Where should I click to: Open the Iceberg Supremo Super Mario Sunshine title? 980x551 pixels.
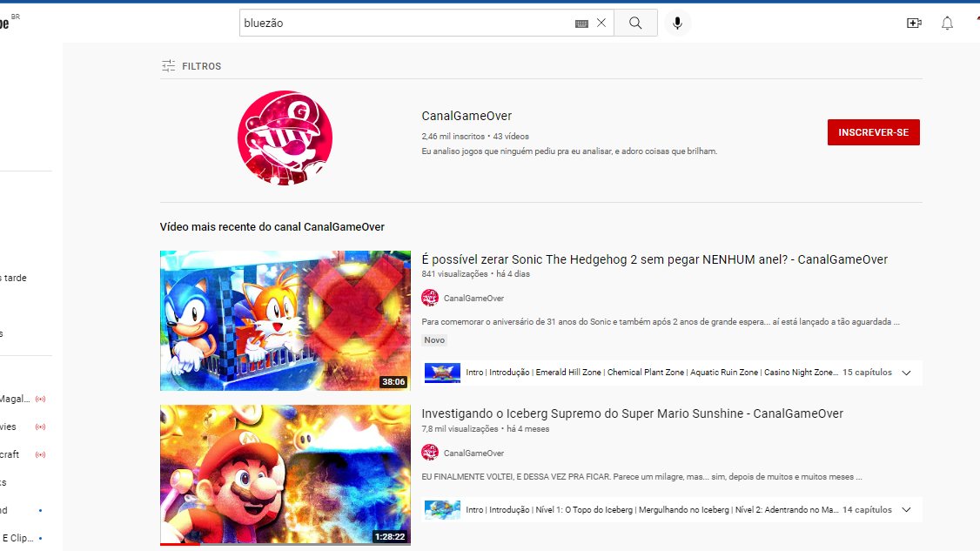pyautogui.click(x=633, y=413)
